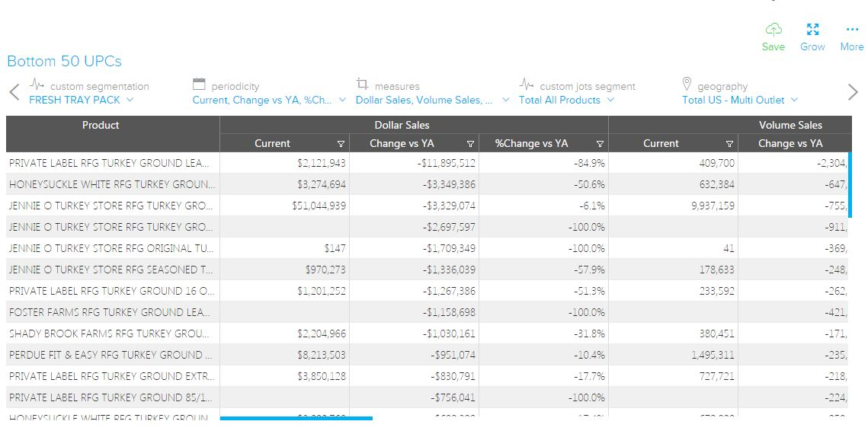The width and height of the screenshot is (868, 434).
Task: Click the left arrow to scroll filters
Action: pos(14,93)
